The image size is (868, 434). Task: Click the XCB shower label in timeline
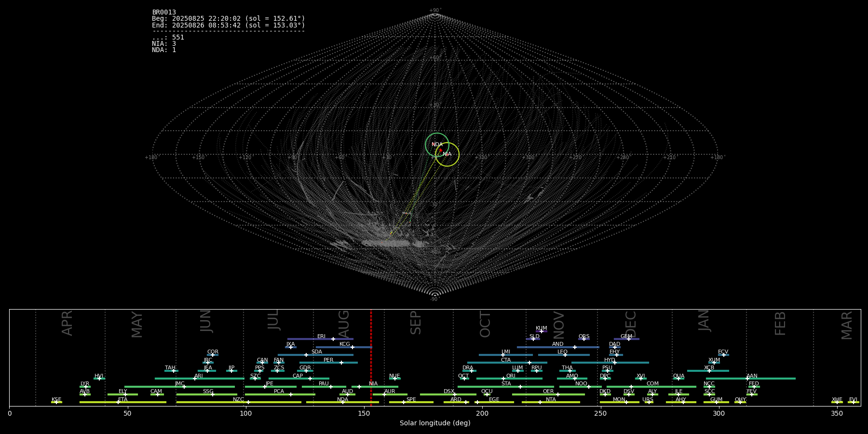click(709, 368)
